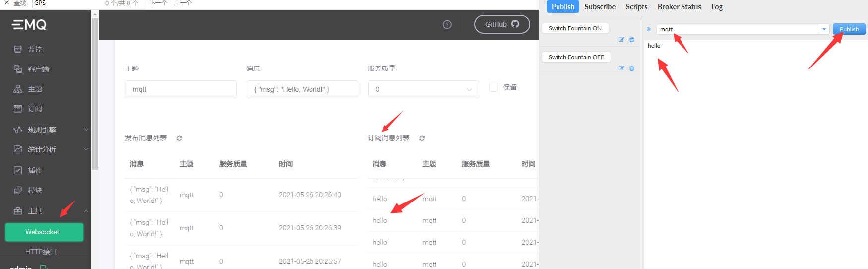Delete the Switch Fountain OFF script

click(631, 68)
